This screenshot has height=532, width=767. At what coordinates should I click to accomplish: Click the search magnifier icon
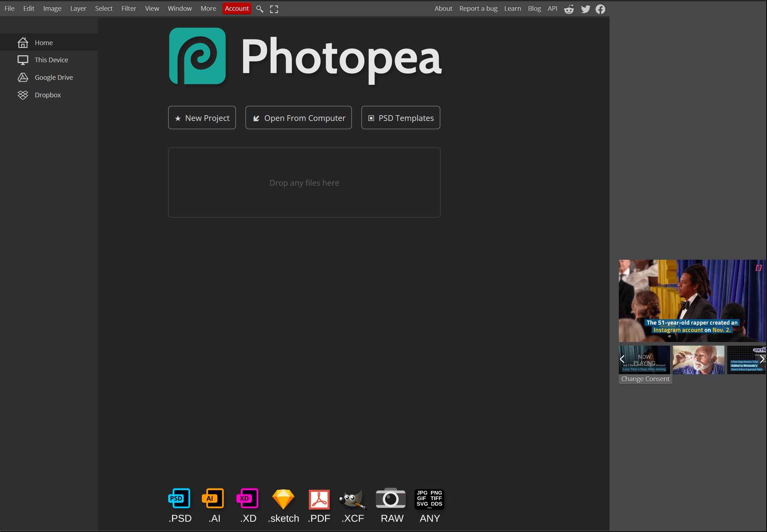[259, 8]
